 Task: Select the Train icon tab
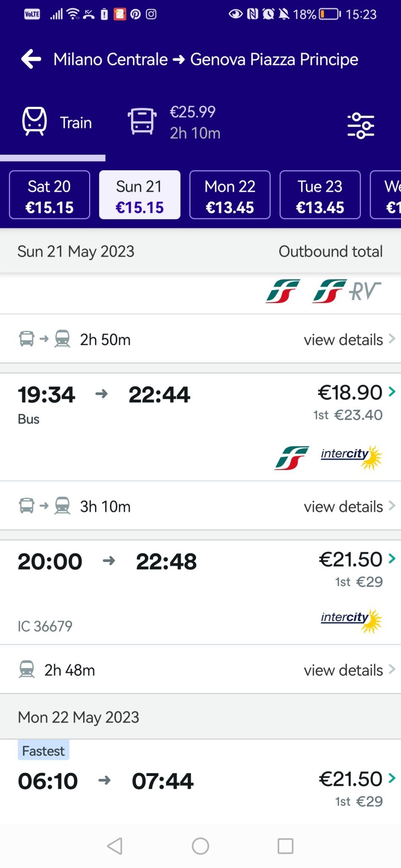34,122
